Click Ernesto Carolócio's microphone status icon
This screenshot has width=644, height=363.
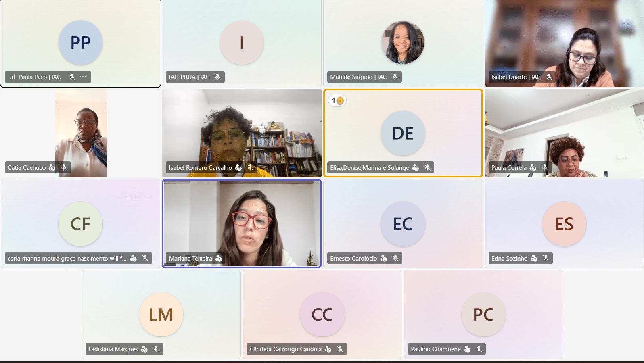click(x=395, y=258)
